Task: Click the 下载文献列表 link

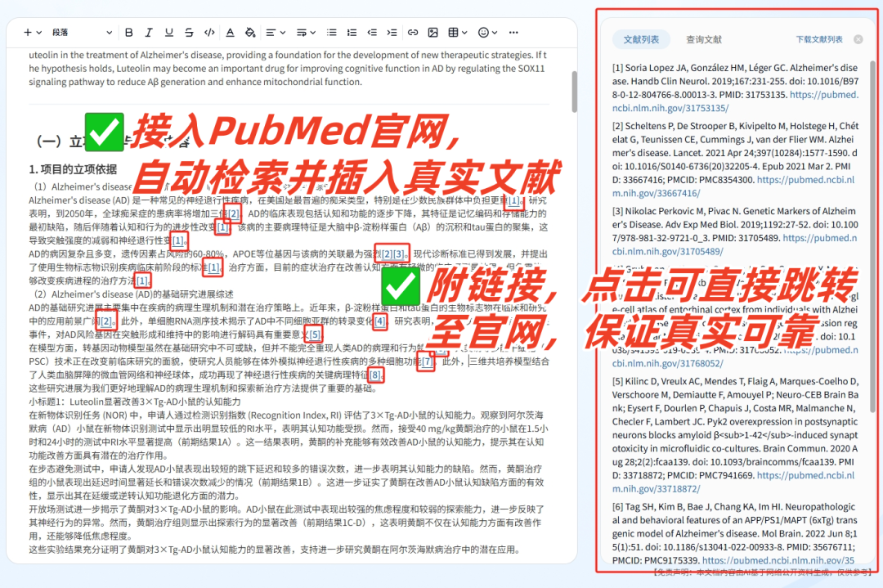Action: [x=818, y=39]
